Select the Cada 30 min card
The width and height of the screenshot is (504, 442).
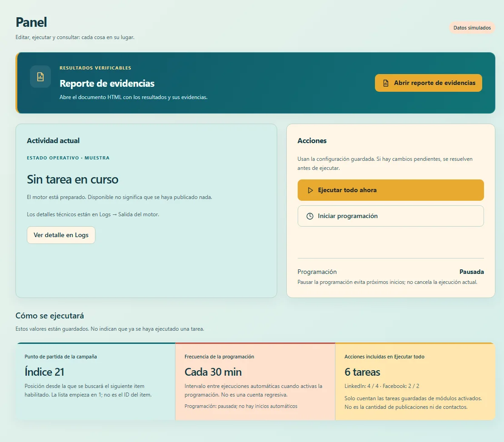255,382
